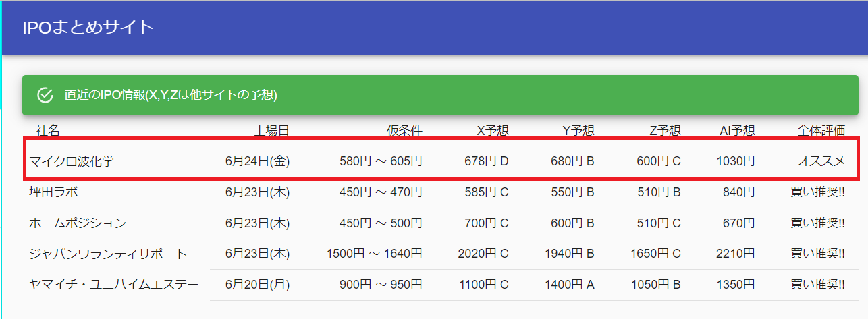The width and height of the screenshot is (868, 319).
Task: Click listing date 6月20日(月)
Action: click(x=258, y=285)
